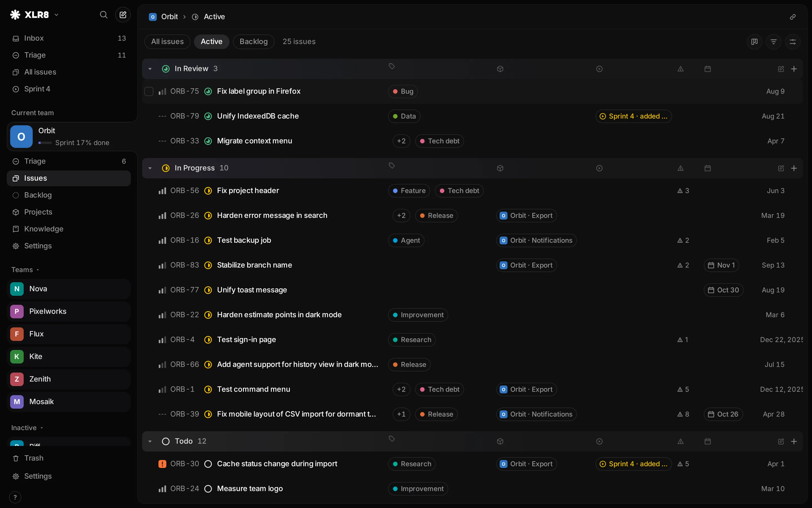Click the Sprint 4 badge on ORB-79
The image size is (812, 508).
[634, 116]
